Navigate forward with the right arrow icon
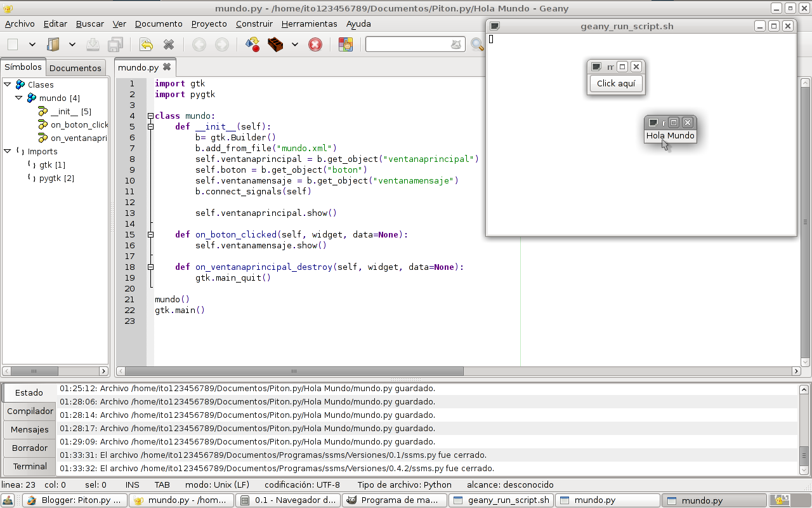The width and height of the screenshot is (812, 508). click(222, 44)
